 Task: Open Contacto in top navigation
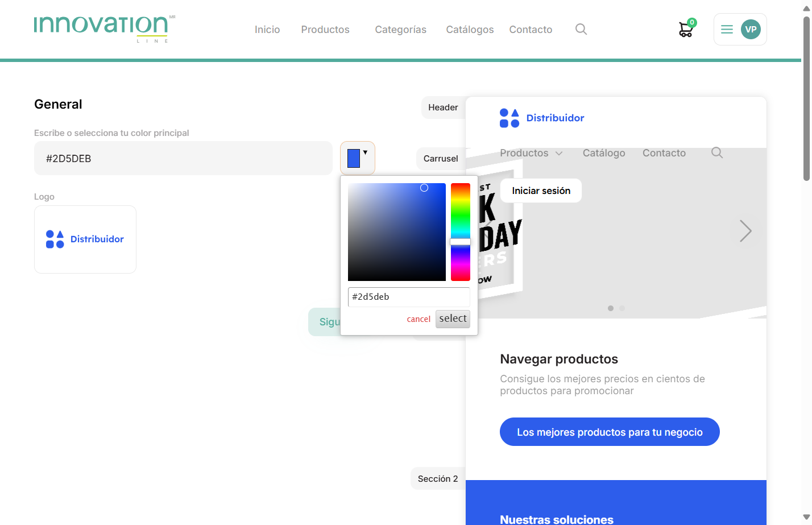coord(531,30)
